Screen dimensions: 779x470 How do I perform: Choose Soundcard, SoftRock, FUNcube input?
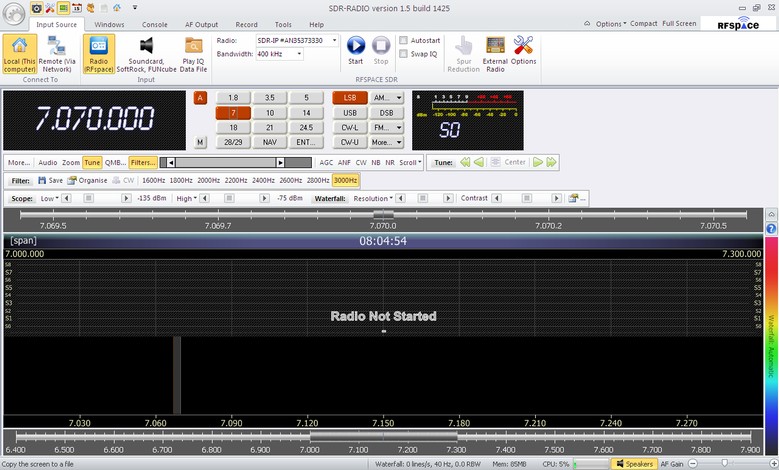tap(146, 52)
